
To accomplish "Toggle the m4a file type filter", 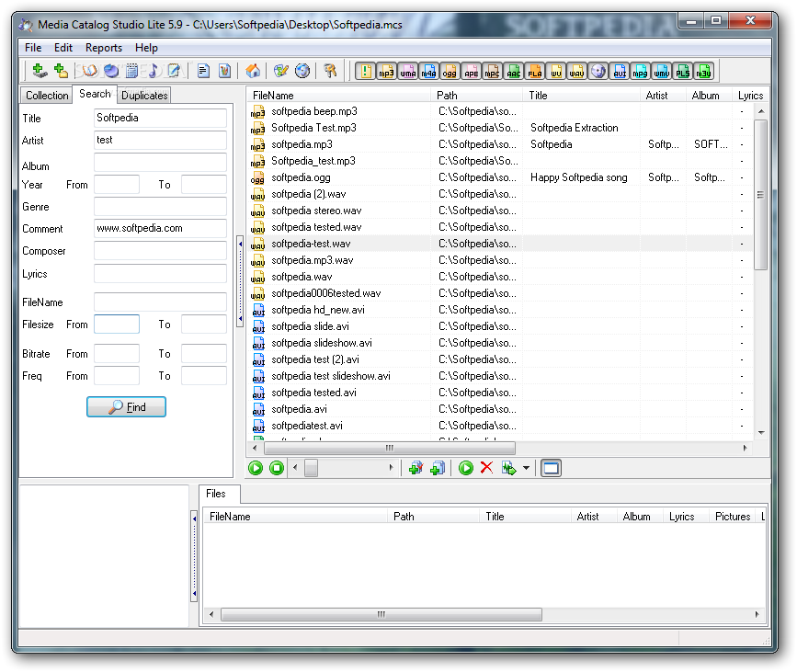I will point(428,71).
